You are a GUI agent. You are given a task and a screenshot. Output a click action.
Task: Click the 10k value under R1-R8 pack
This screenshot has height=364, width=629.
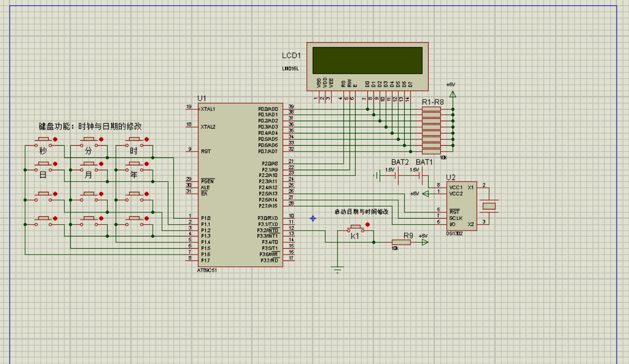click(x=443, y=158)
